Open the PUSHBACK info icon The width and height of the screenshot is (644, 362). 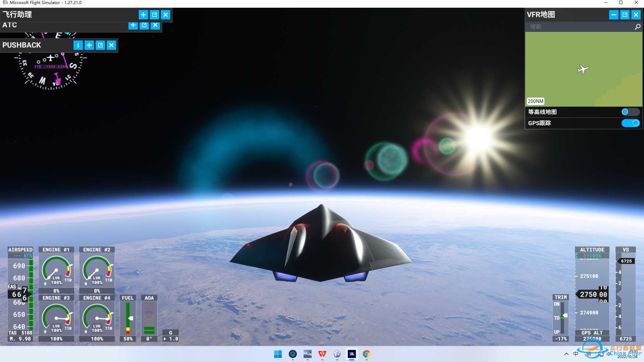pos(78,45)
